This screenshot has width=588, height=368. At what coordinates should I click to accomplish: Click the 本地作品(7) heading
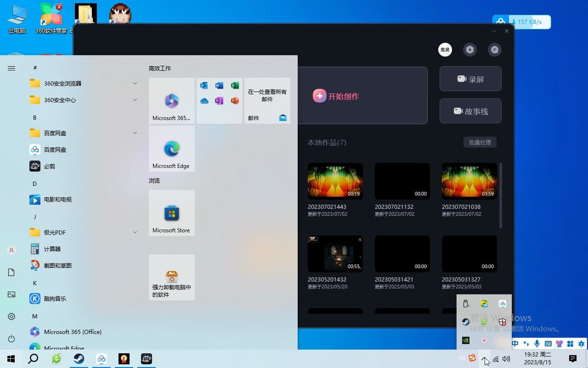pos(327,143)
